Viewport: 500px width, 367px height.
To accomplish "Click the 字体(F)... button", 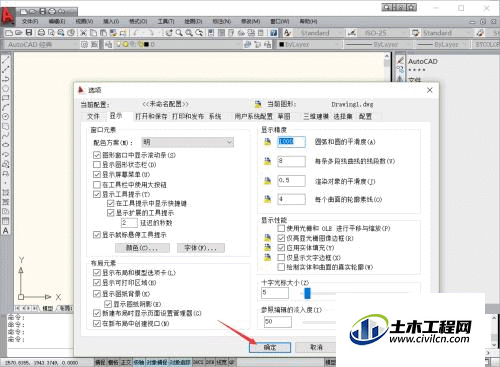I will coord(200,248).
